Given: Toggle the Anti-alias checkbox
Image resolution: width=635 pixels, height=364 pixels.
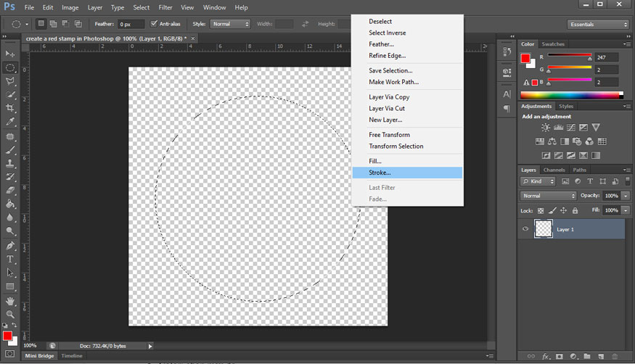Looking at the screenshot, I should (154, 24).
